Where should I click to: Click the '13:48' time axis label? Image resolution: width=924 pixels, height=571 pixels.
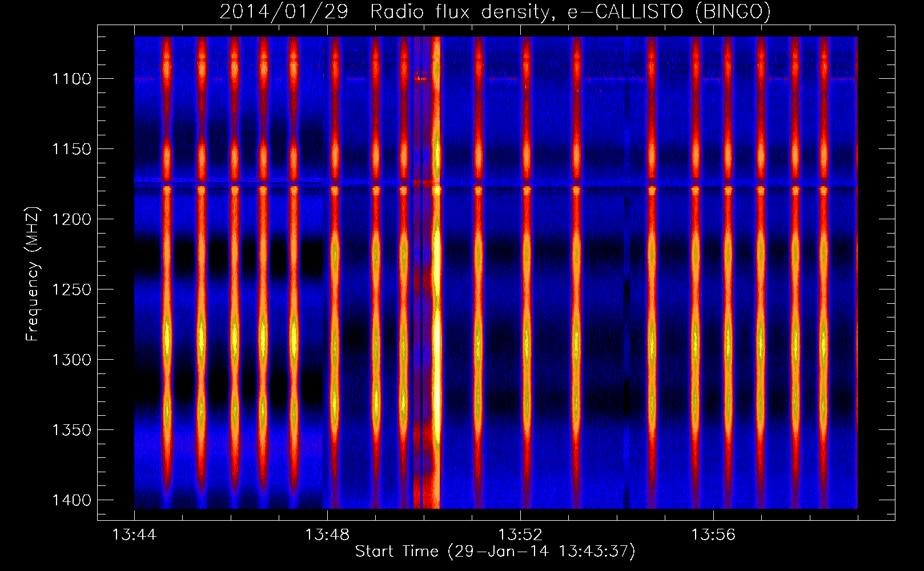(x=327, y=535)
